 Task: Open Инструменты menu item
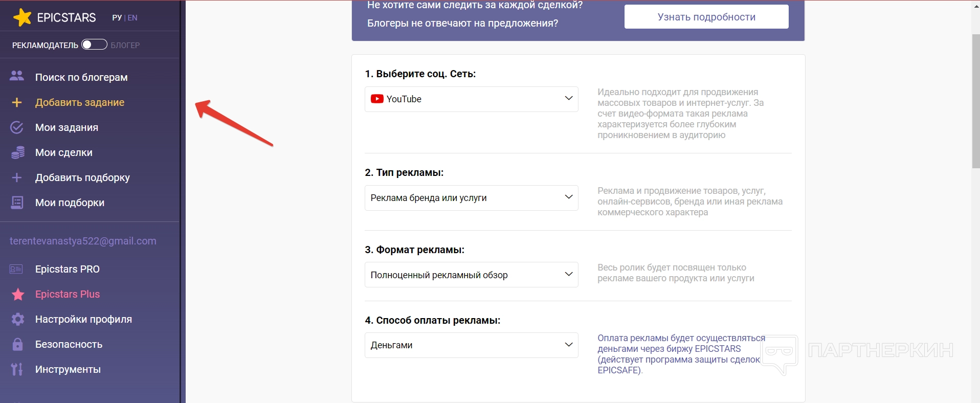pos(68,369)
